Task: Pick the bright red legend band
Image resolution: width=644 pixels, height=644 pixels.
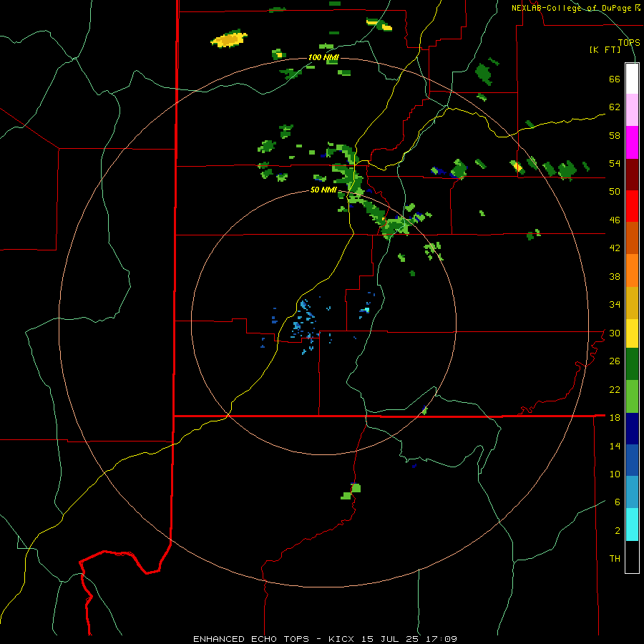Action: coord(632,206)
